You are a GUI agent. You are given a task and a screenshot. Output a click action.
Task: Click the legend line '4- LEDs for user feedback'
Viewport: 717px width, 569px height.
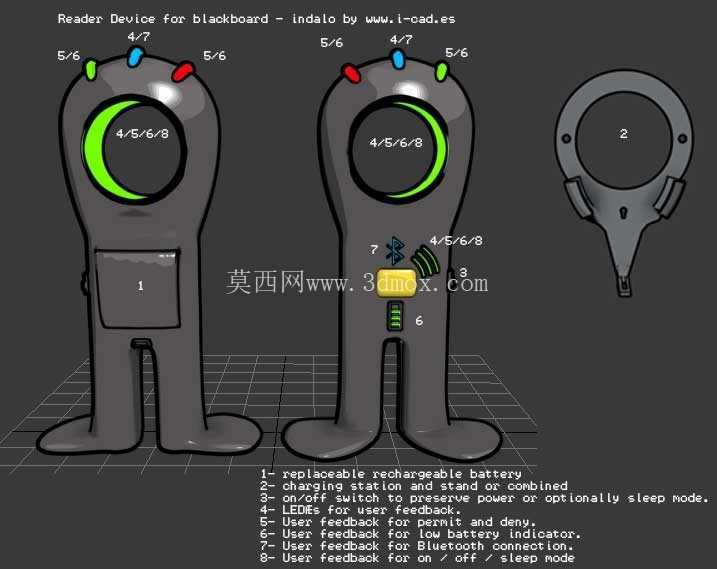coord(361,510)
